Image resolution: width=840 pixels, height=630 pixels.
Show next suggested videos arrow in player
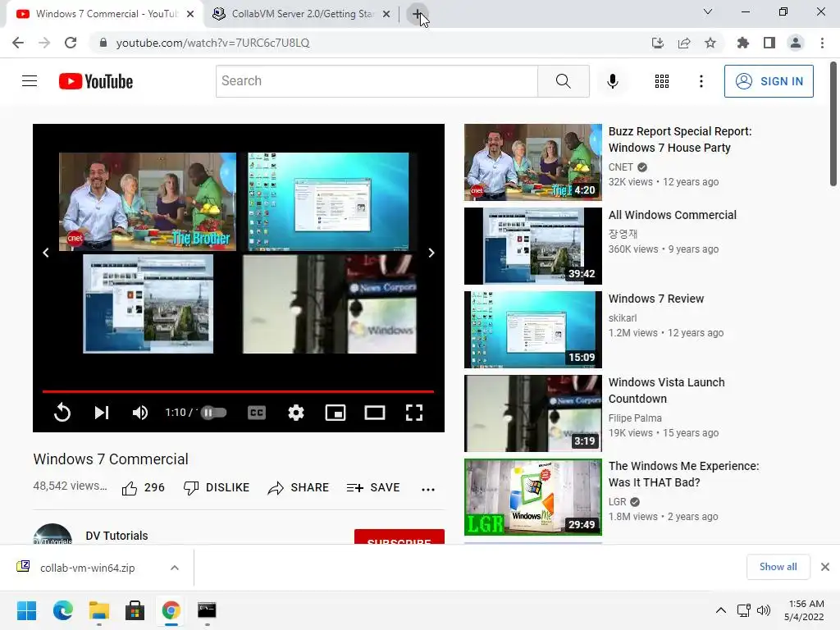point(431,253)
